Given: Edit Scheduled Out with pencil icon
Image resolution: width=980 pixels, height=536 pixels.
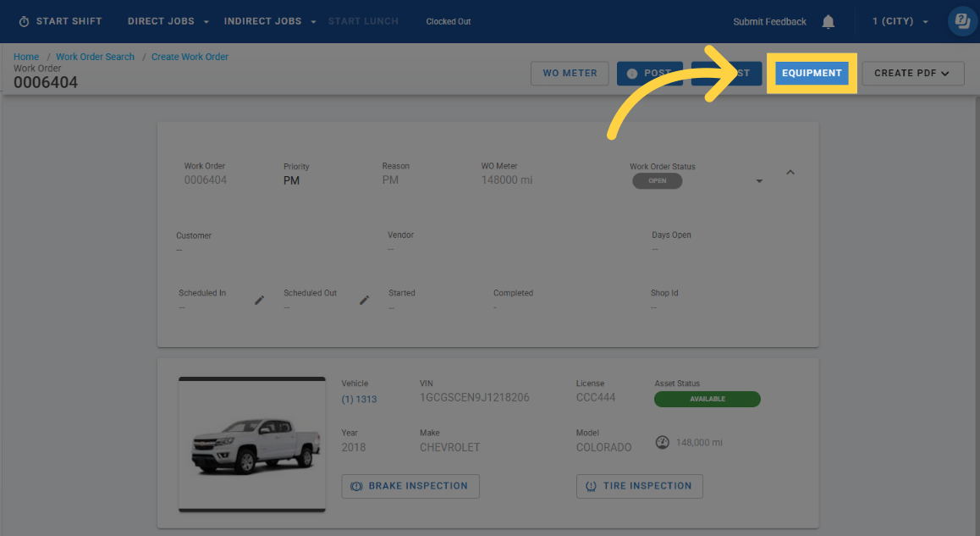Looking at the screenshot, I should pyautogui.click(x=365, y=300).
